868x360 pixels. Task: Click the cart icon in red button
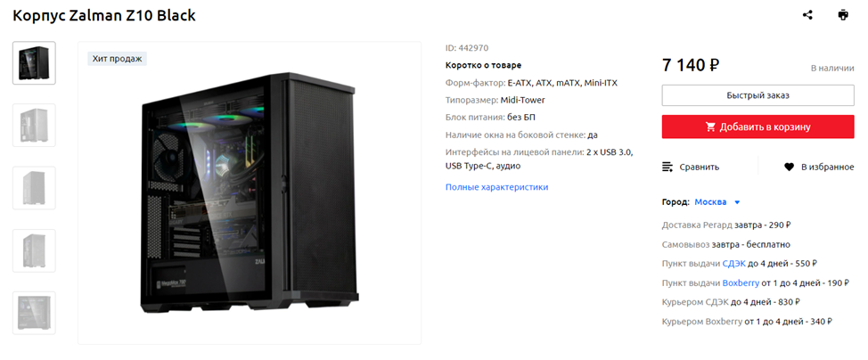711,127
